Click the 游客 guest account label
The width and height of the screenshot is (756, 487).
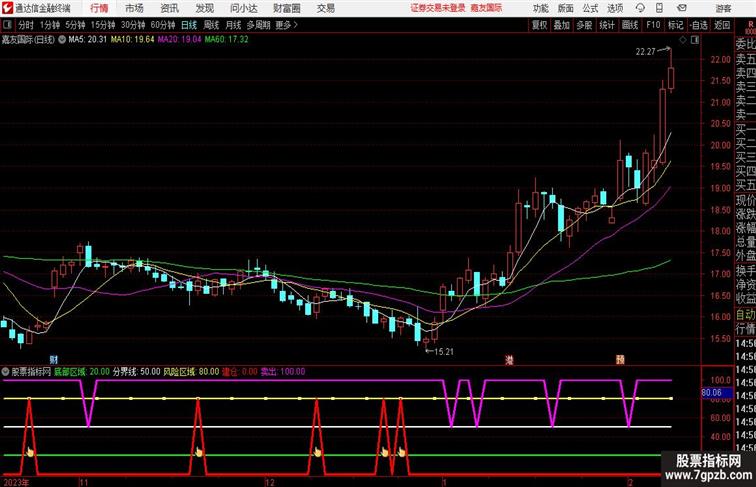pyautogui.click(x=723, y=8)
